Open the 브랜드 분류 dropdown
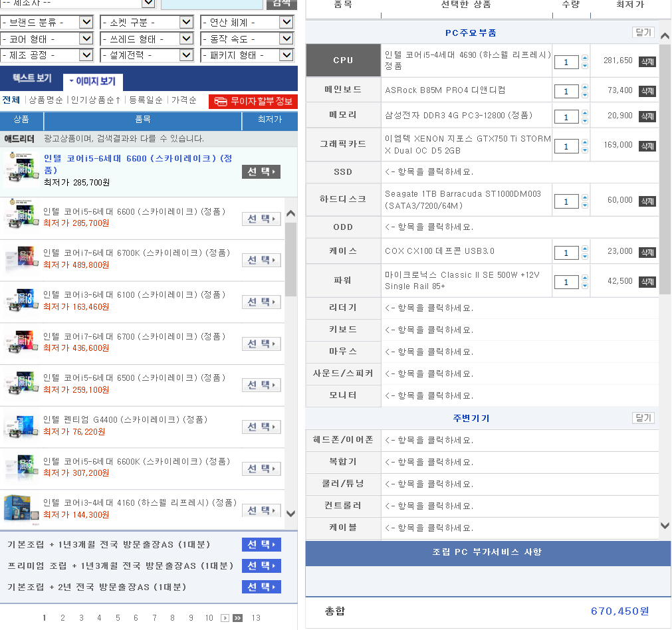 [47, 23]
